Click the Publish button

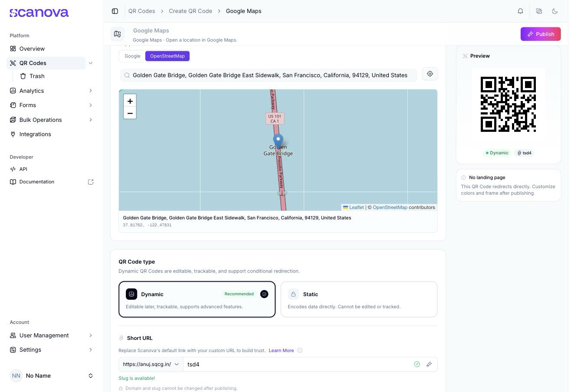point(541,34)
